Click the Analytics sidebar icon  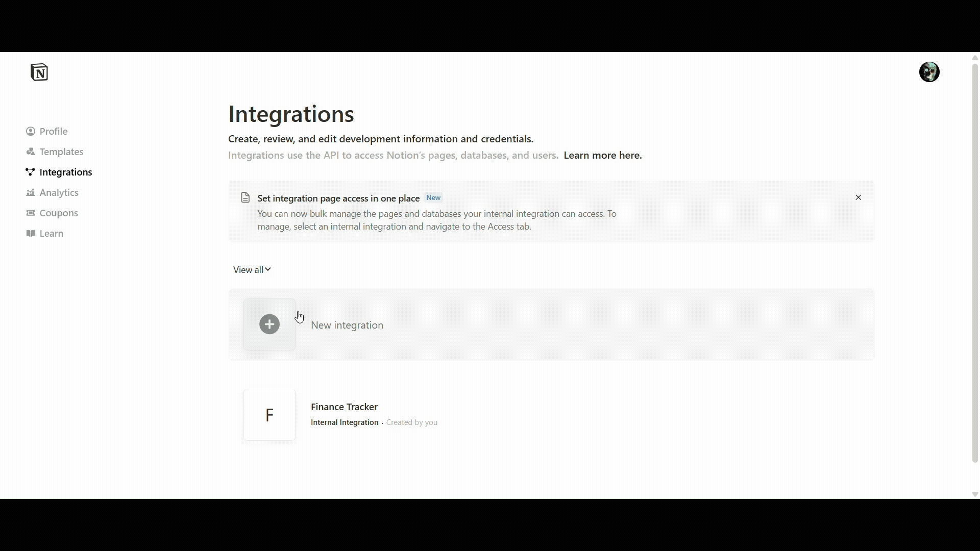[x=30, y=192]
